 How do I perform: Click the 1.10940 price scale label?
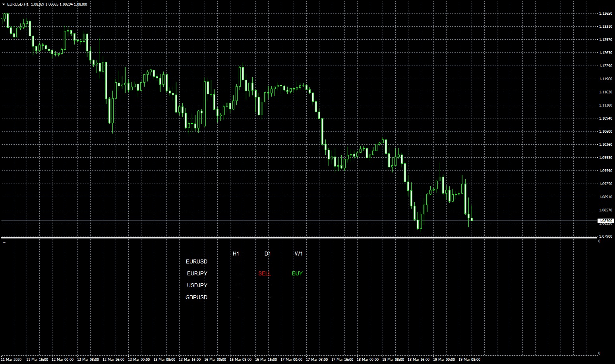pyautogui.click(x=605, y=118)
